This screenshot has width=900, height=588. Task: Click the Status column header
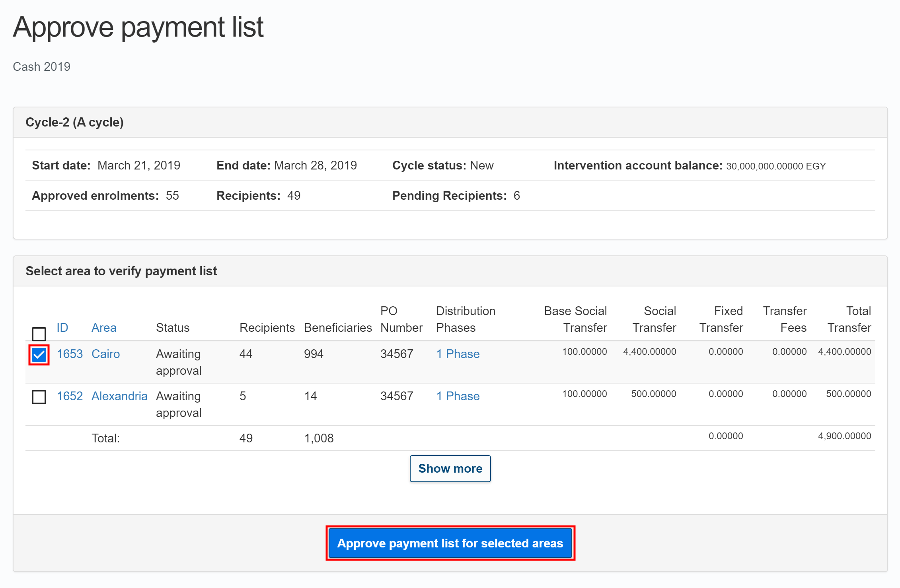click(x=173, y=327)
